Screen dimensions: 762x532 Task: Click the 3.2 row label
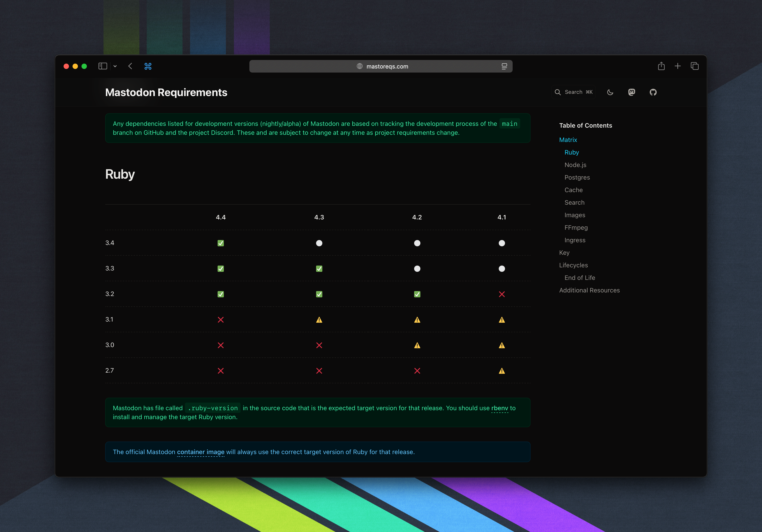pyautogui.click(x=109, y=294)
